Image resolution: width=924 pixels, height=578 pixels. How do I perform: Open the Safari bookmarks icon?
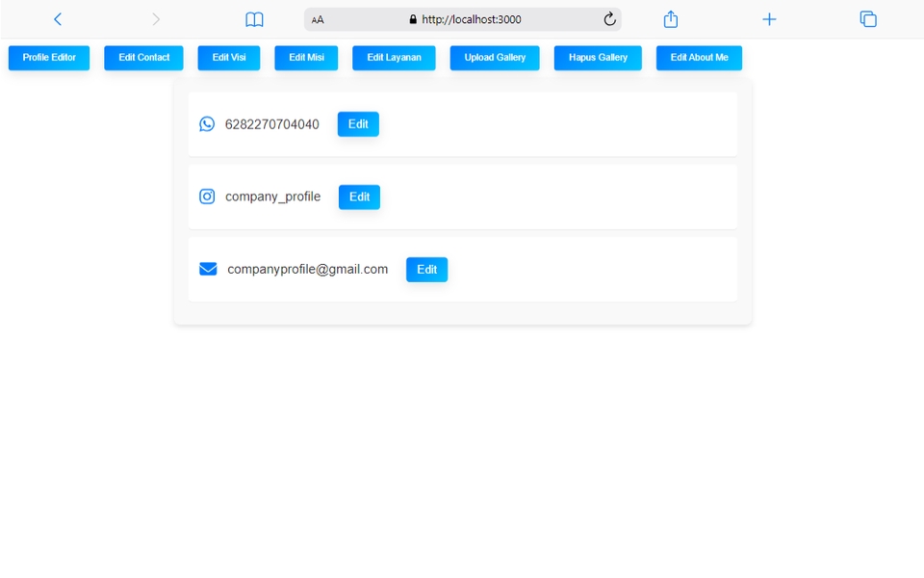253,18
